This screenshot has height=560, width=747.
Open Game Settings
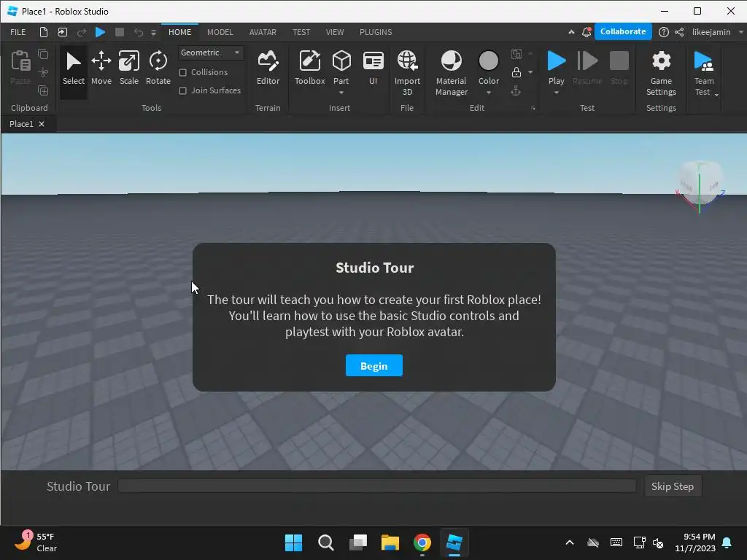pos(661,73)
